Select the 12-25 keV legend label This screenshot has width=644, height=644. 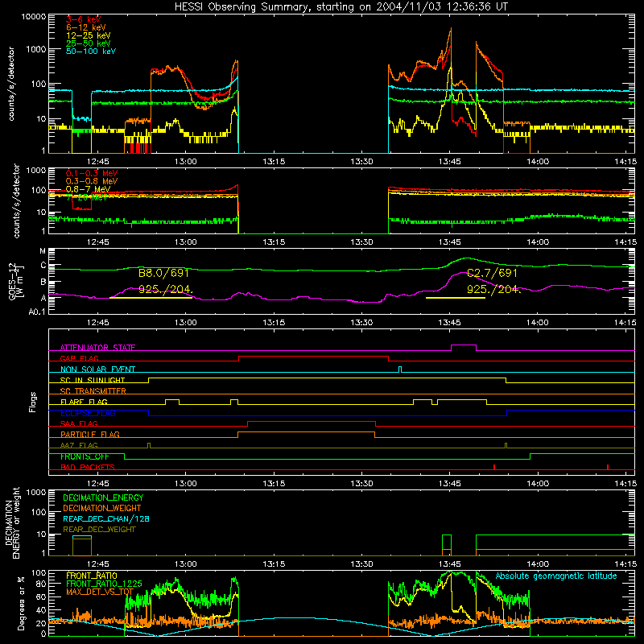pos(88,35)
